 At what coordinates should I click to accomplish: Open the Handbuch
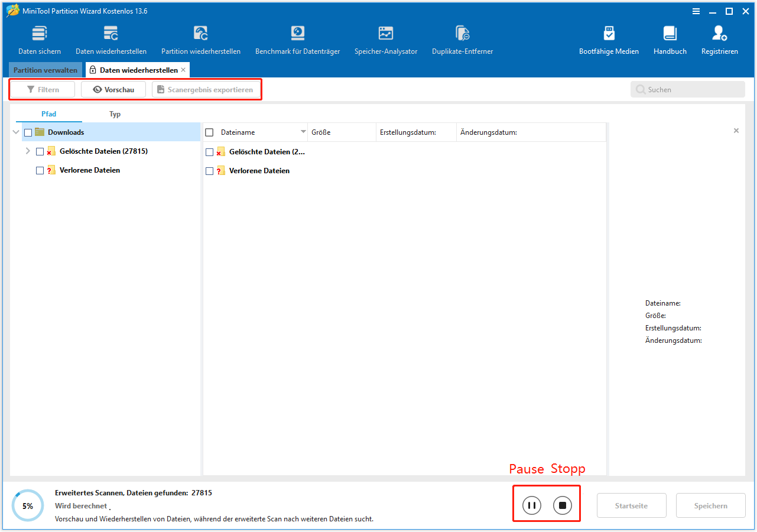point(670,40)
